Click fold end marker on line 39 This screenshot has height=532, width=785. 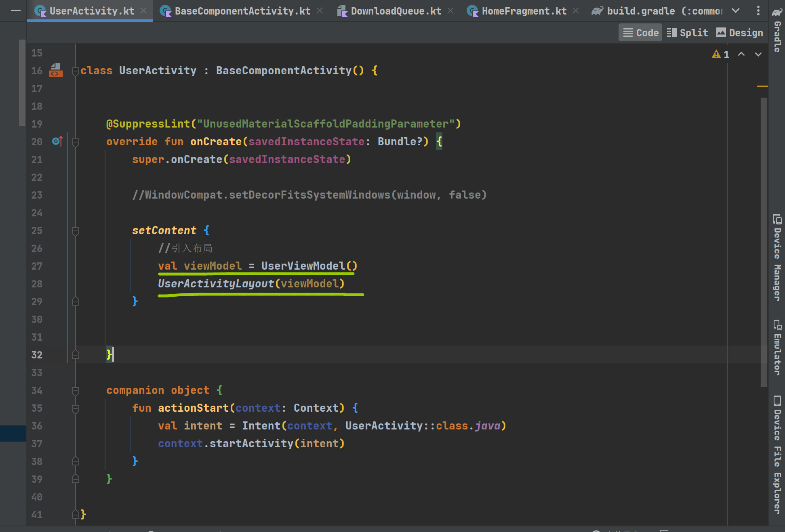coord(75,479)
